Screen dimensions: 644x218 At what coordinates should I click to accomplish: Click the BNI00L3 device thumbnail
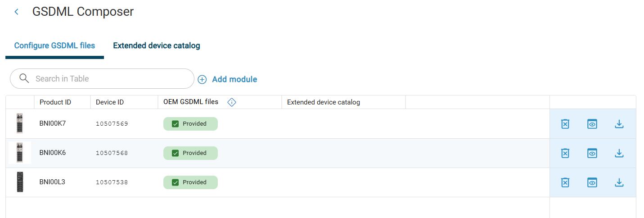(x=20, y=182)
